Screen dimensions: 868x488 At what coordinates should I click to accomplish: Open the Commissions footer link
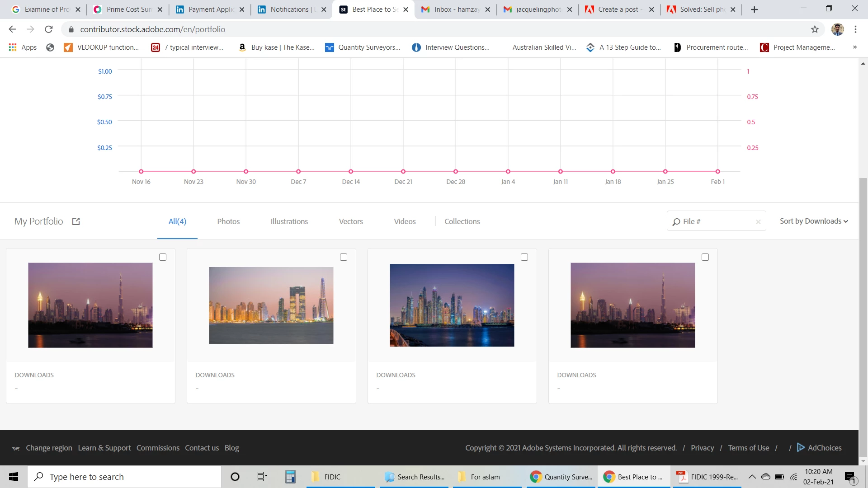tap(158, 448)
